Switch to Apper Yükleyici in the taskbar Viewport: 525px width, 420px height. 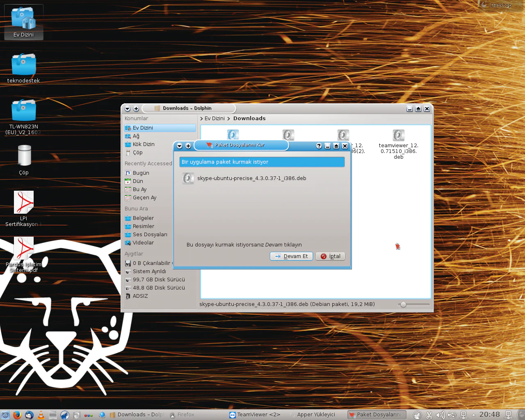tap(313, 415)
